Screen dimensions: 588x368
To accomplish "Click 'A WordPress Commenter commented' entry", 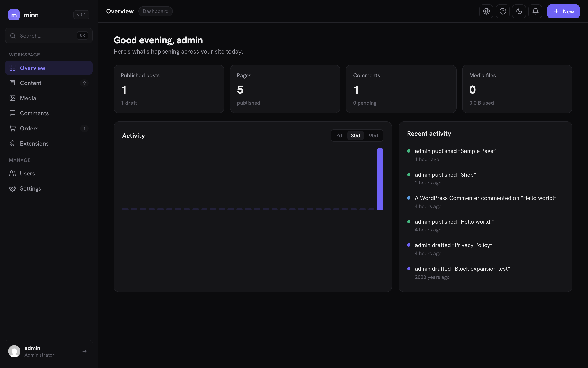I will pyautogui.click(x=486, y=198).
